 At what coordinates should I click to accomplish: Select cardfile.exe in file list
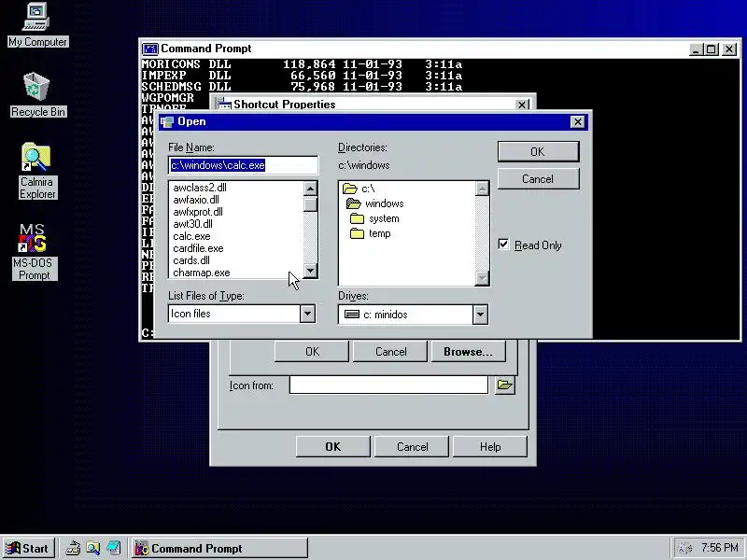(198, 248)
